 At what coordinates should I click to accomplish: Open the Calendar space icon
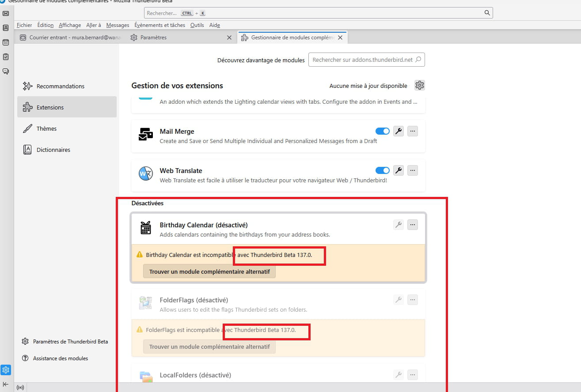6,42
